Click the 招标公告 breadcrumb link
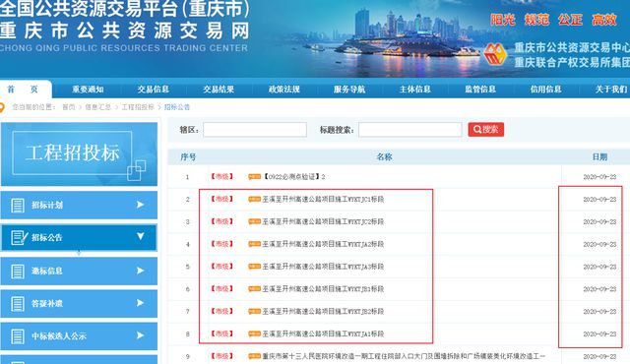Image resolution: width=630 pixels, height=364 pixels. pos(177,107)
